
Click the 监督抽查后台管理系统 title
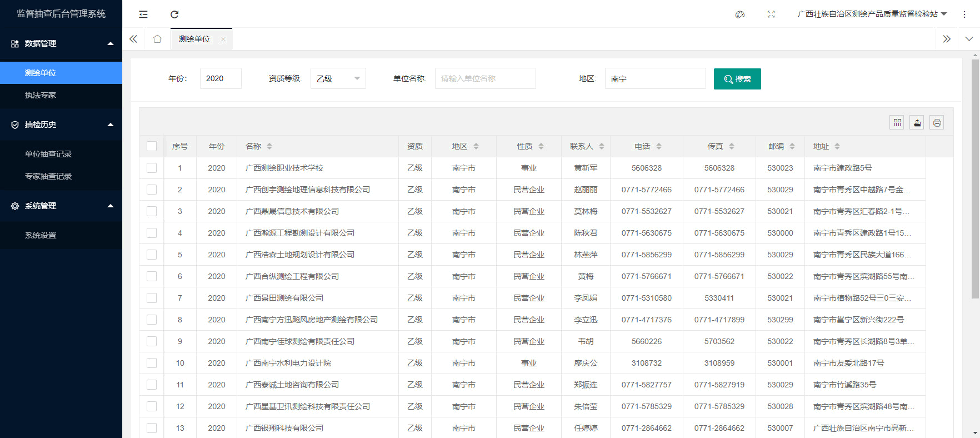tap(61, 14)
